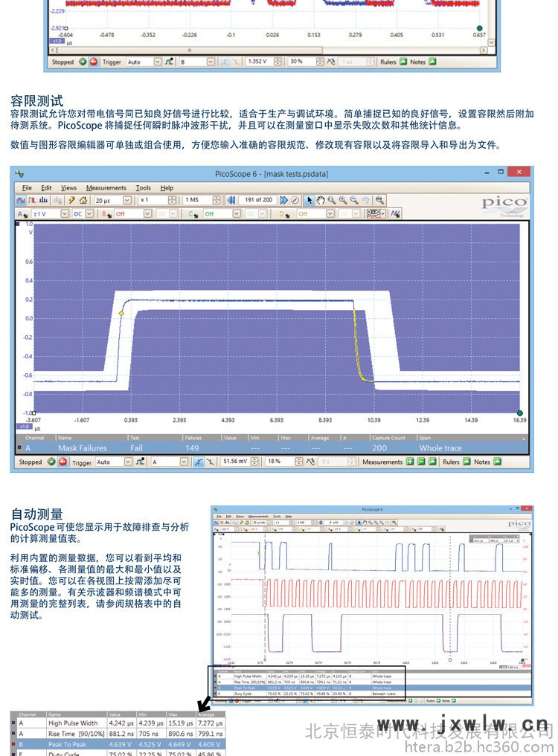558x756 pixels.
Task: Open Channel A options button
Action: [22, 213]
